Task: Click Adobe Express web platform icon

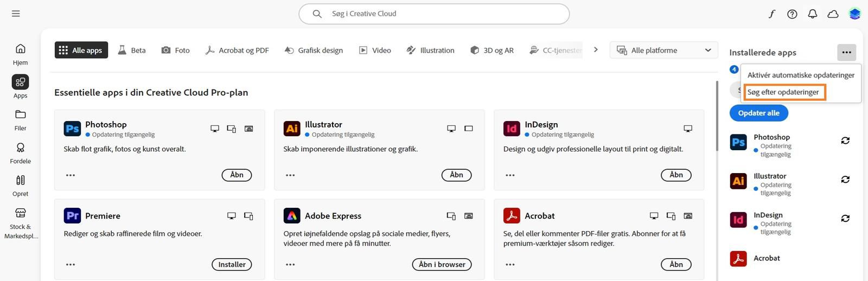Action: (x=469, y=216)
